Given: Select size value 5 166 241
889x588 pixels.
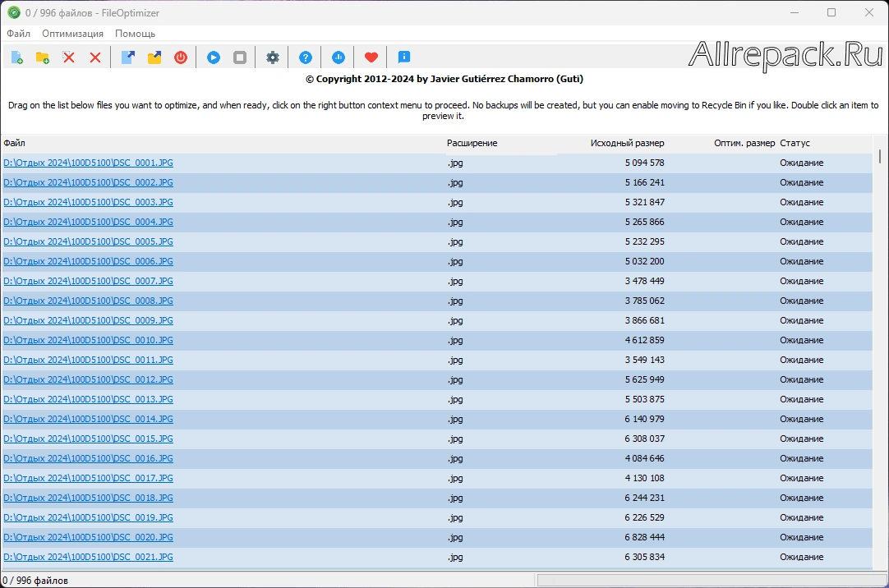Looking at the screenshot, I should coord(645,182).
